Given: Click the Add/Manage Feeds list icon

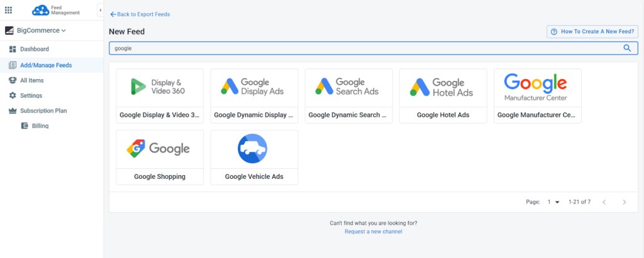Looking at the screenshot, I should click(x=13, y=65).
